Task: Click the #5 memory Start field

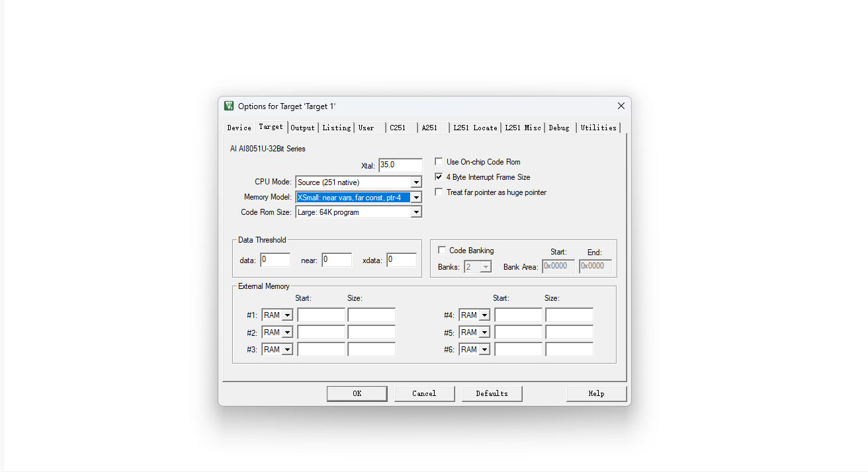Action: point(518,333)
